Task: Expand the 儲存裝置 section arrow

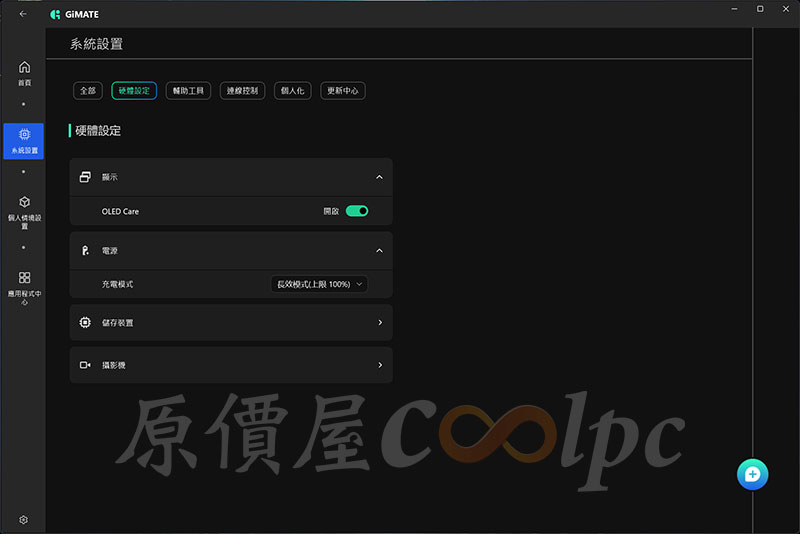Action: point(380,322)
